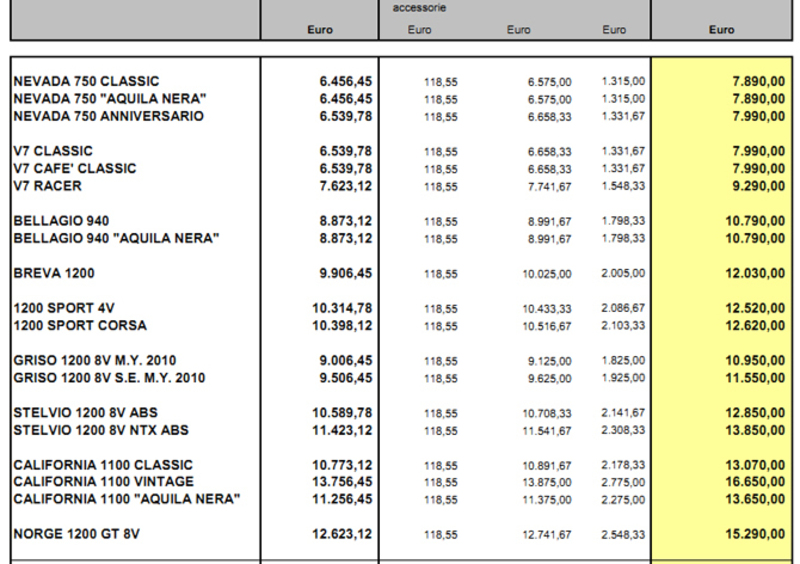800x564 pixels.
Task: Click the 1200 SPORT CORSA label
Action: coord(80,326)
